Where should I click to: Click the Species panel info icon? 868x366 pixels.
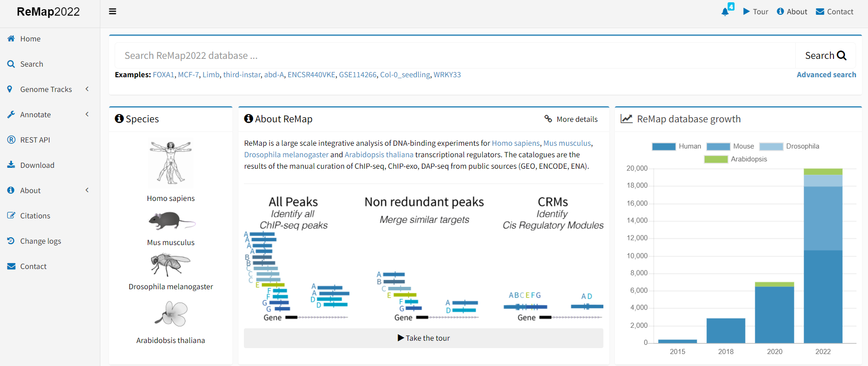(119, 119)
